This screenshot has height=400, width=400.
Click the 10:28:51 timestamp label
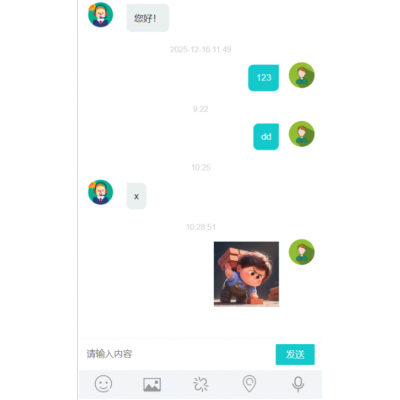pos(201,227)
